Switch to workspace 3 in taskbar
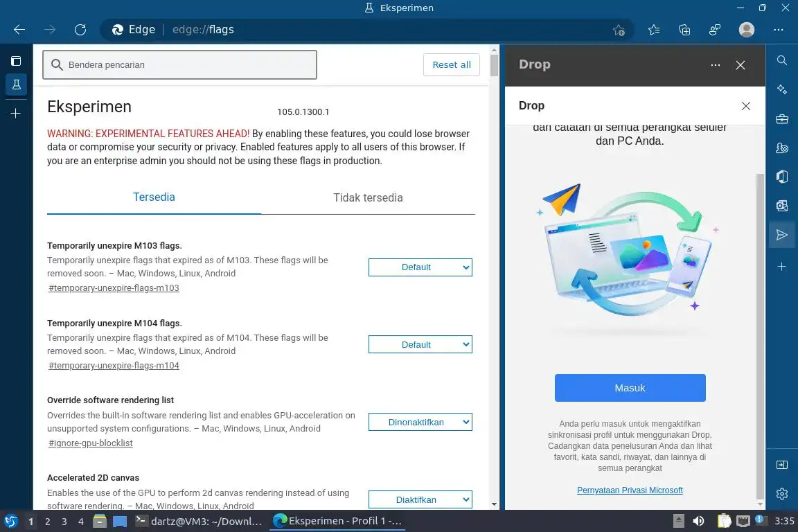The width and height of the screenshot is (798, 532). tap(64, 522)
